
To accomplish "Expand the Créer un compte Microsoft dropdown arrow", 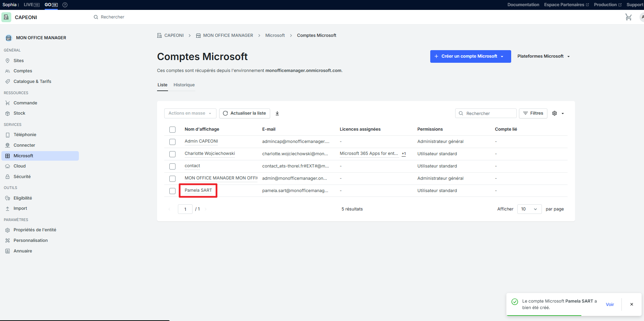I will (x=502, y=57).
